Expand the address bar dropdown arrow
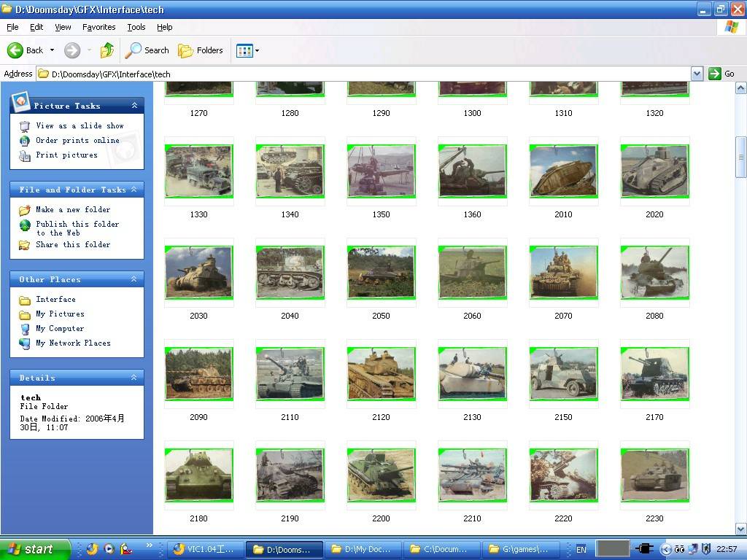 pos(696,74)
